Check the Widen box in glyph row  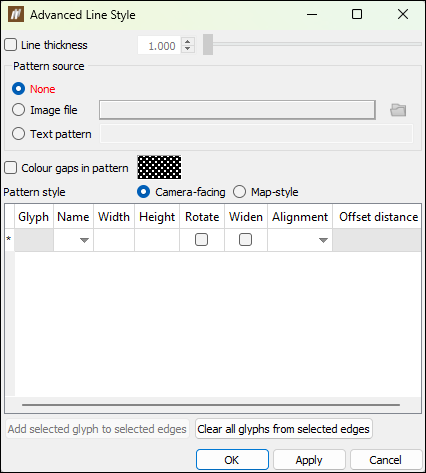pyautogui.click(x=245, y=240)
